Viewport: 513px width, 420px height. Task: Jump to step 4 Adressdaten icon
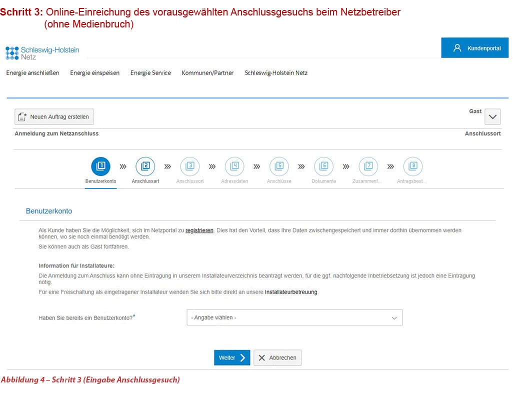[234, 166]
